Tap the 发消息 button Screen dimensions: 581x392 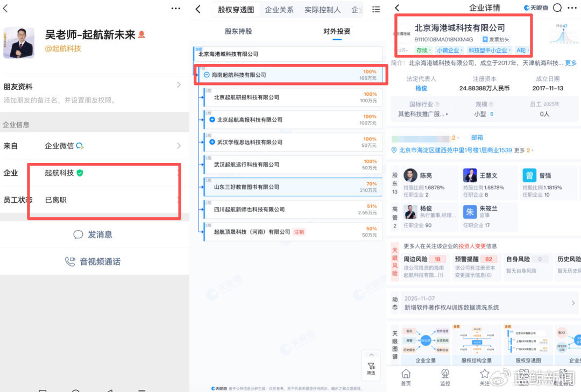(x=93, y=234)
